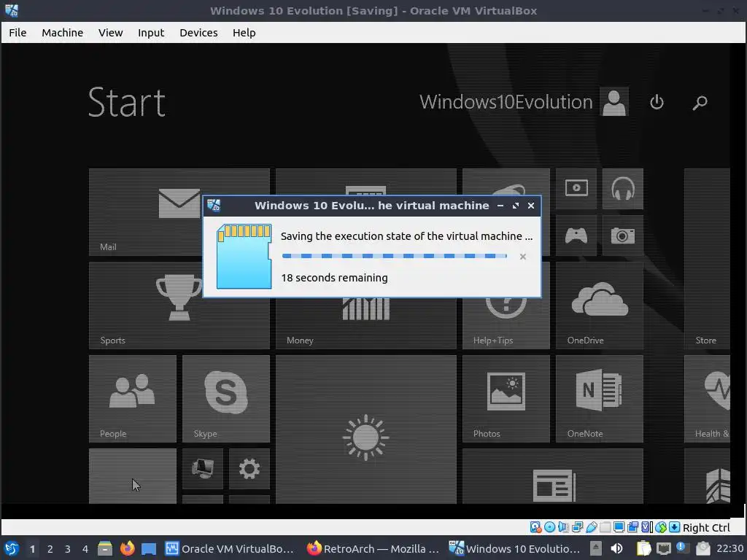
Task: Click the volume speaker tray icon
Action: (x=616, y=548)
